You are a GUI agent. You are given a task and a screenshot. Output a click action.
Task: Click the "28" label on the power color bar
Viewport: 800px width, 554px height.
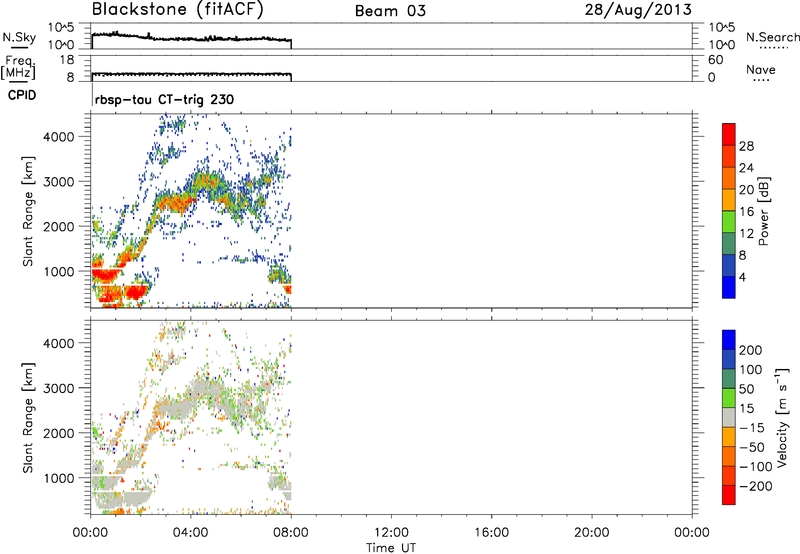coord(746,146)
